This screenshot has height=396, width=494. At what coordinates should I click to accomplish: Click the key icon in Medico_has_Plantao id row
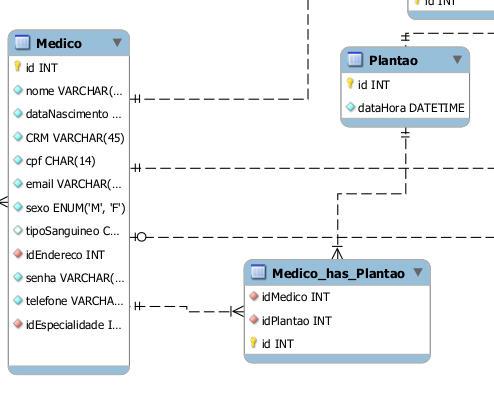click(x=253, y=342)
